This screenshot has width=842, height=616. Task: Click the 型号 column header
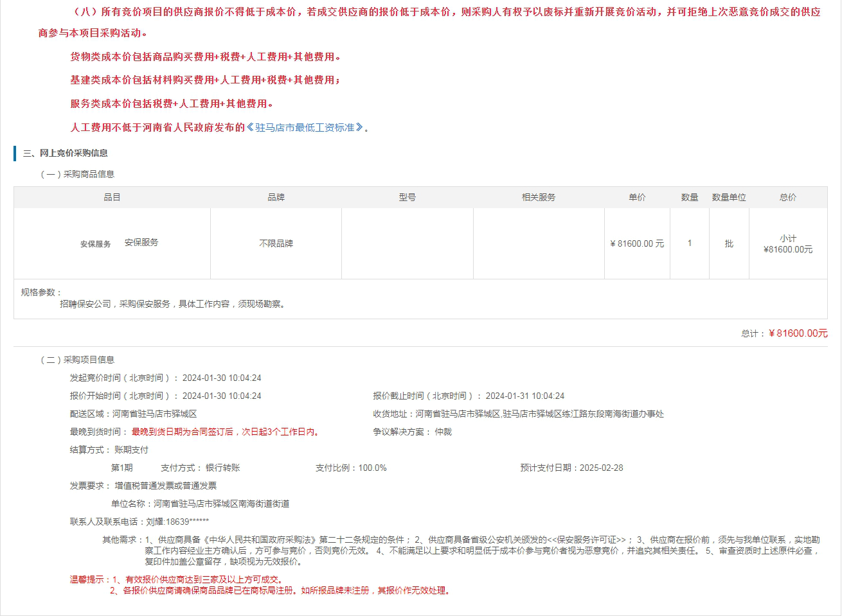[407, 197]
